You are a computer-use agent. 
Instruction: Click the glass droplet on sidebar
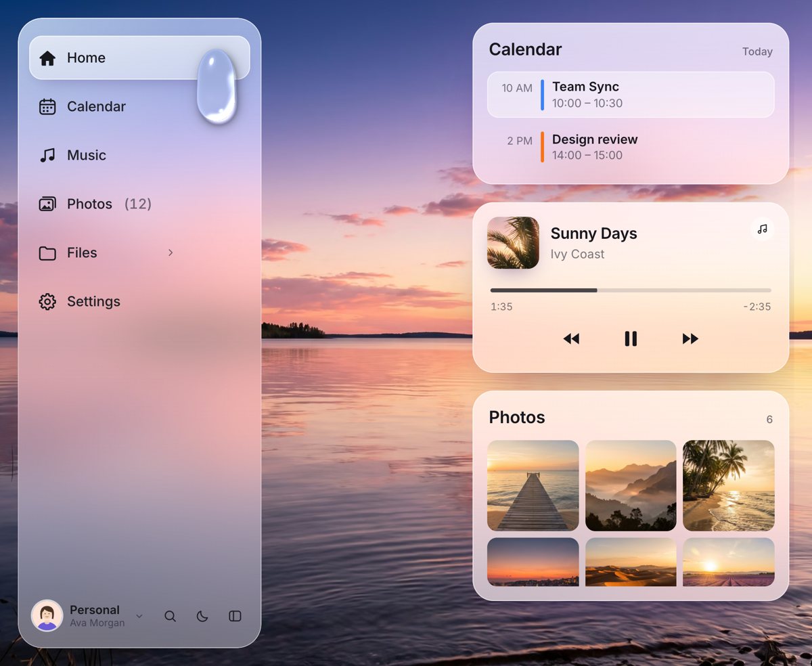coord(217,86)
